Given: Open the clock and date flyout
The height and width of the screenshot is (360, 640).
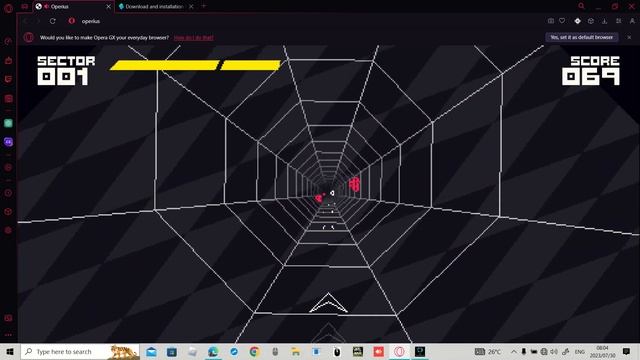Looking at the screenshot, I should pos(602,351).
